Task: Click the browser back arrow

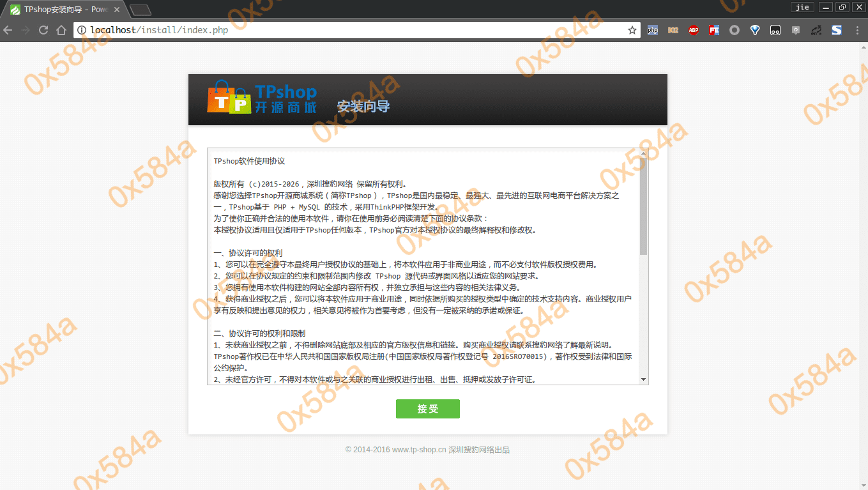Action: [x=8, y=30]
